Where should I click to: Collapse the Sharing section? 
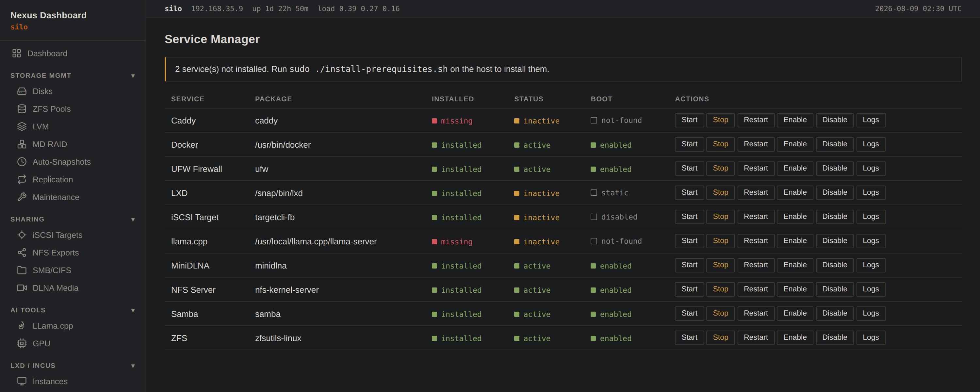(x=133, y=220)
